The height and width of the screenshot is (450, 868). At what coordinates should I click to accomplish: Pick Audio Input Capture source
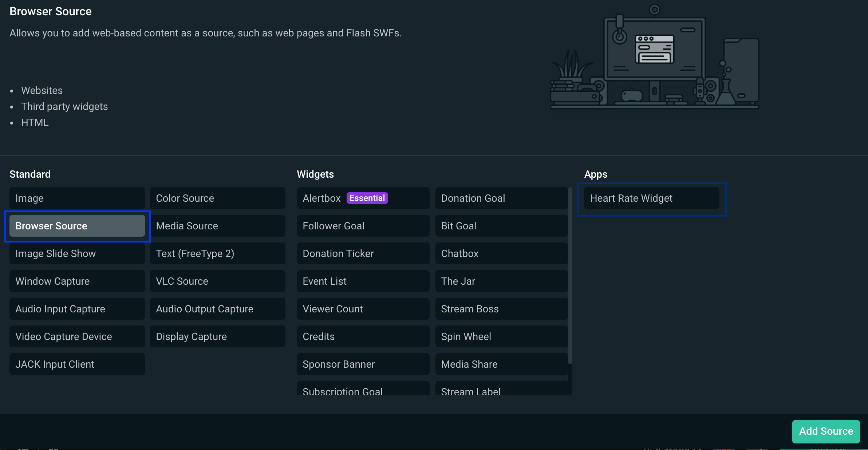coord(77,309)
